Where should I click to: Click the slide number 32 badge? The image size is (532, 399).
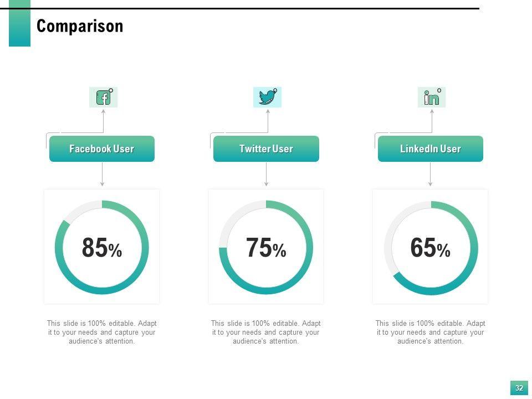point(519,388)
